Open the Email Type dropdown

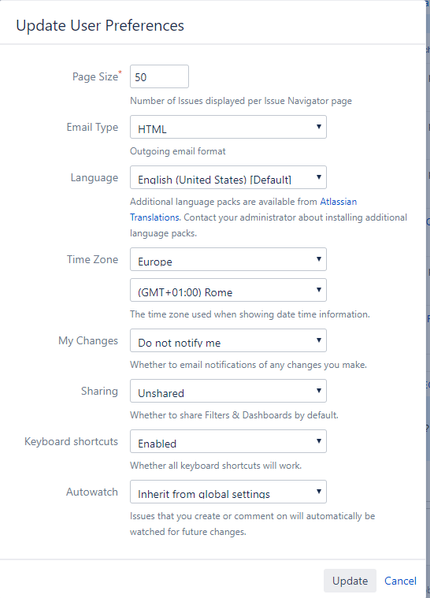(228, 127)
